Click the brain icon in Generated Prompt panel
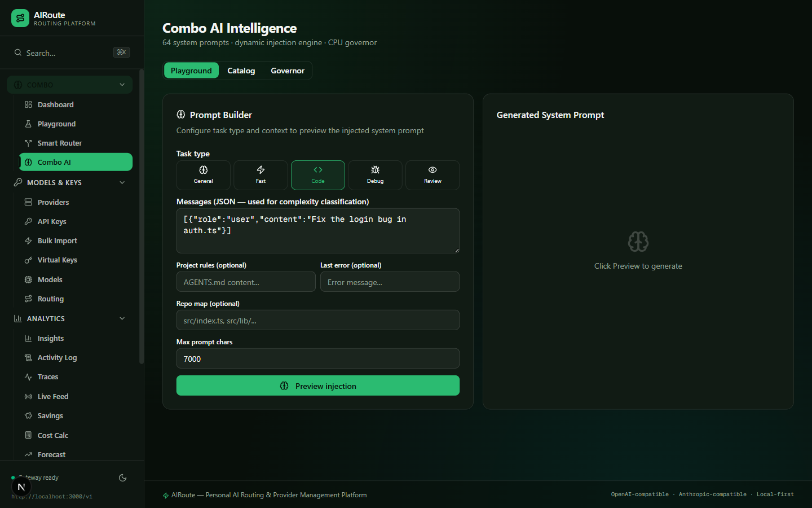 [x=638, y=242]
